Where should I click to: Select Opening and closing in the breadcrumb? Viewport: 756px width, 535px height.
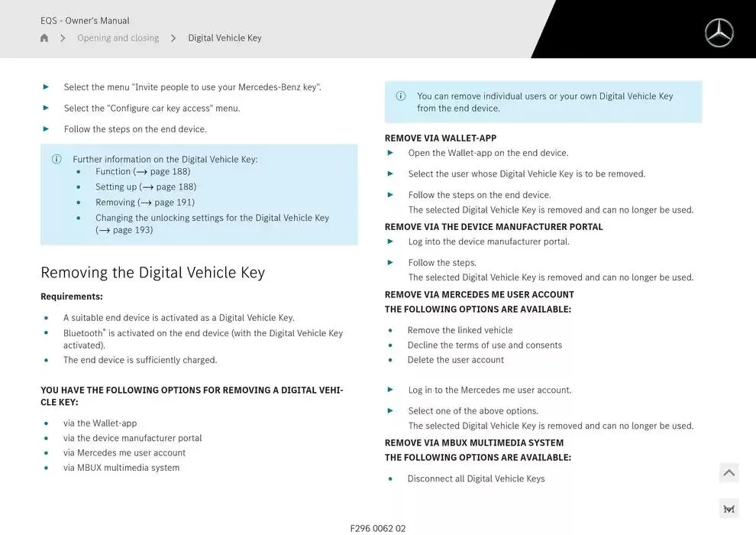coord(118,37)
